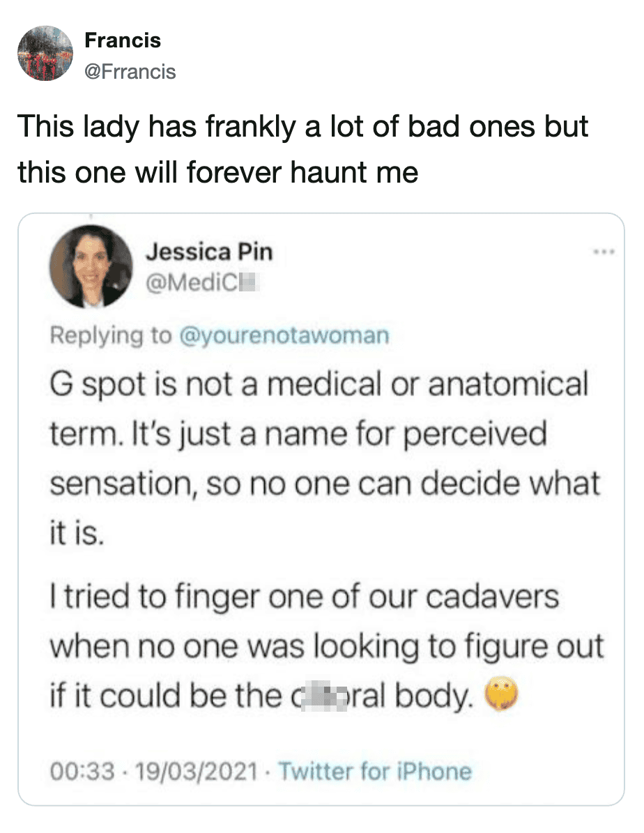Viewport: 644px width, 833px height.
Task: Click the "Twitter for iPhone" source link
Action: (374, 772)
